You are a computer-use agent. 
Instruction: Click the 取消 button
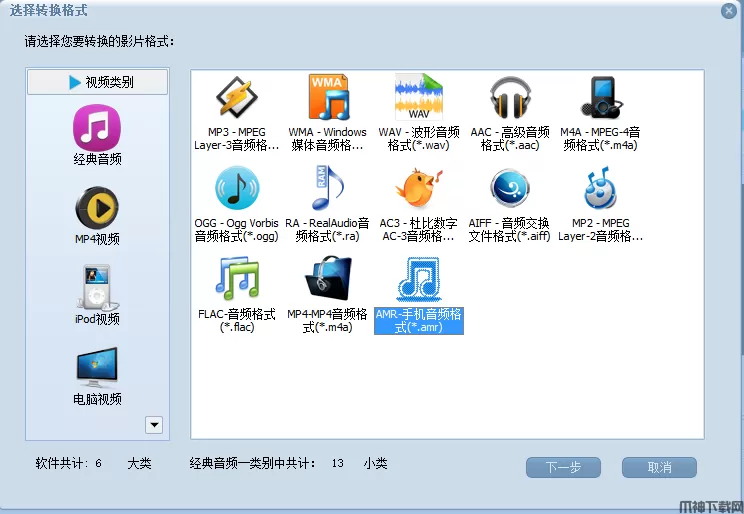[659, 467]
